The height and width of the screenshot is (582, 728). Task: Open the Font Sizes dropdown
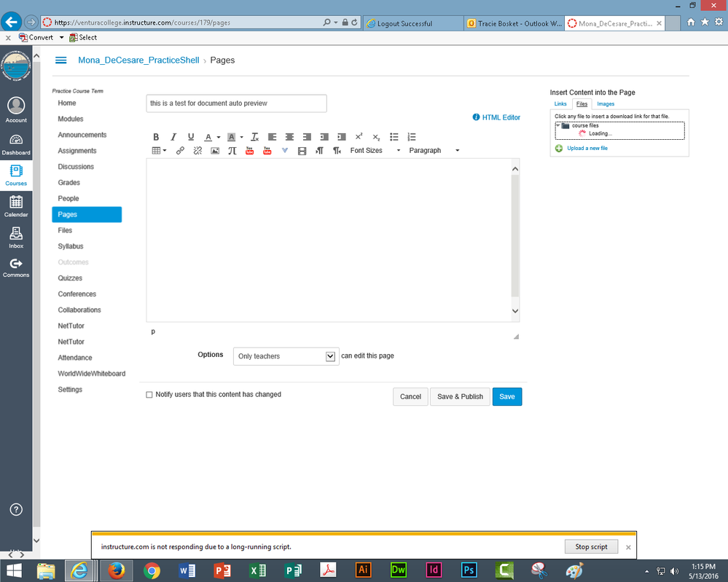click(375, 151)
